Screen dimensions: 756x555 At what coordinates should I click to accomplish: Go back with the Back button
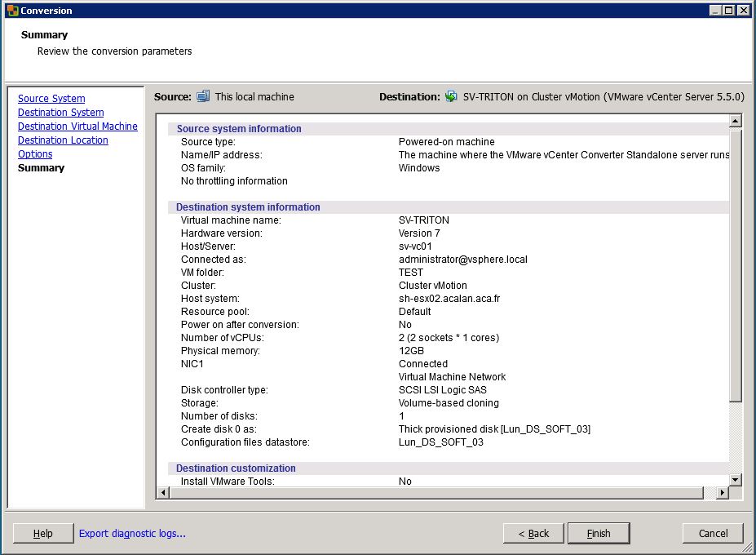(533, 533)
